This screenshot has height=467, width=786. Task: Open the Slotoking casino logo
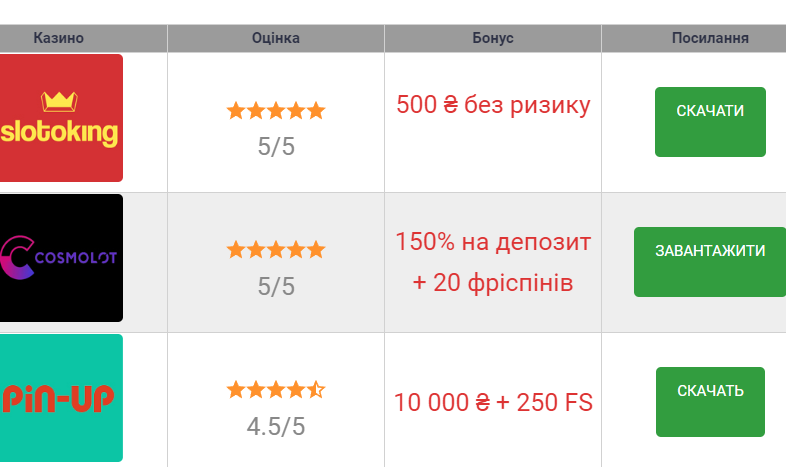pyautogui.click(x=61, y=118)
